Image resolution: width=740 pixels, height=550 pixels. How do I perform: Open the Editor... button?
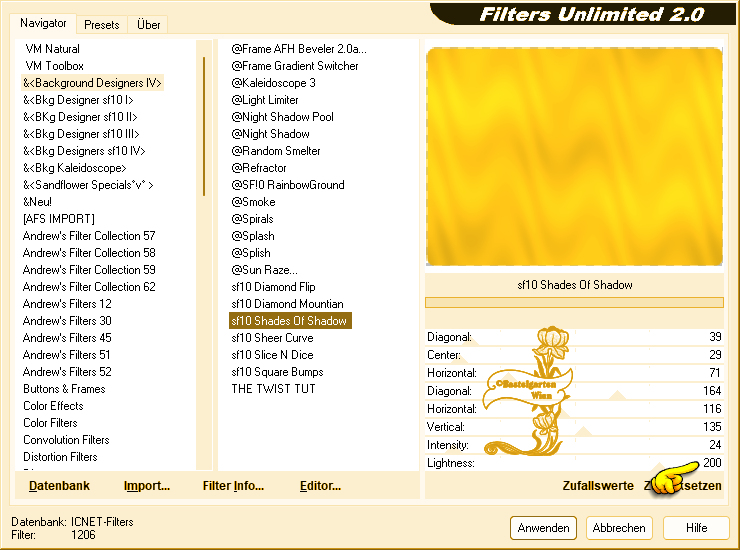(x=320, y=485)
